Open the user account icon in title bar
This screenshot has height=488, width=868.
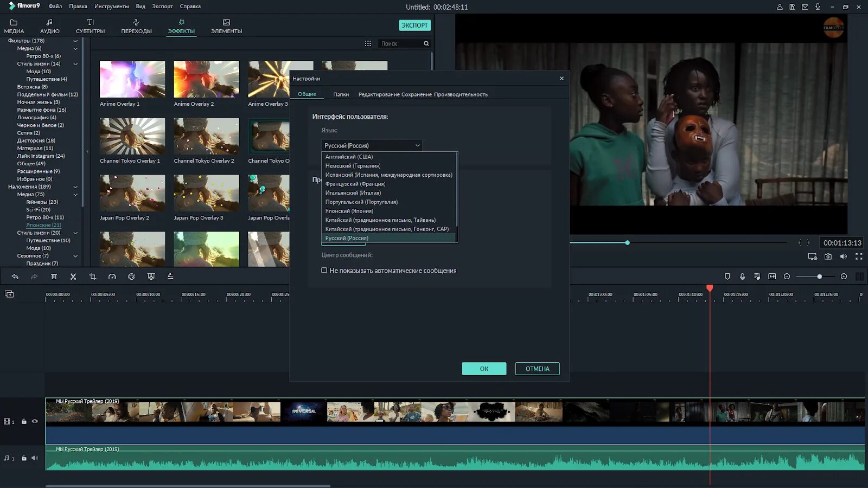780,7
